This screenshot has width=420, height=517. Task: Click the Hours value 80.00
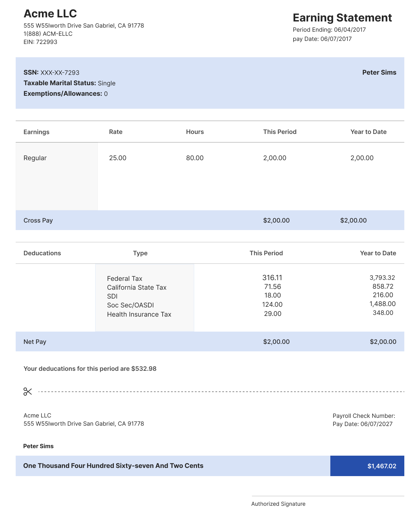pos(195,158)
